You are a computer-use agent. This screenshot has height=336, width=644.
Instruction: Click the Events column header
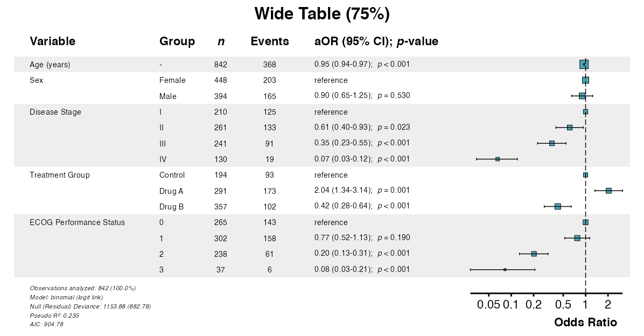pos(270,41)
